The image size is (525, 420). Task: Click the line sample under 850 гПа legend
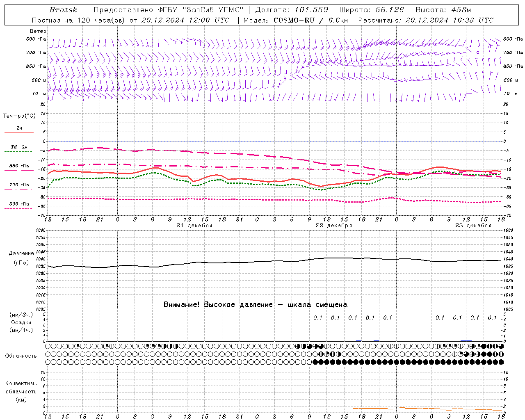coord(19,171)
